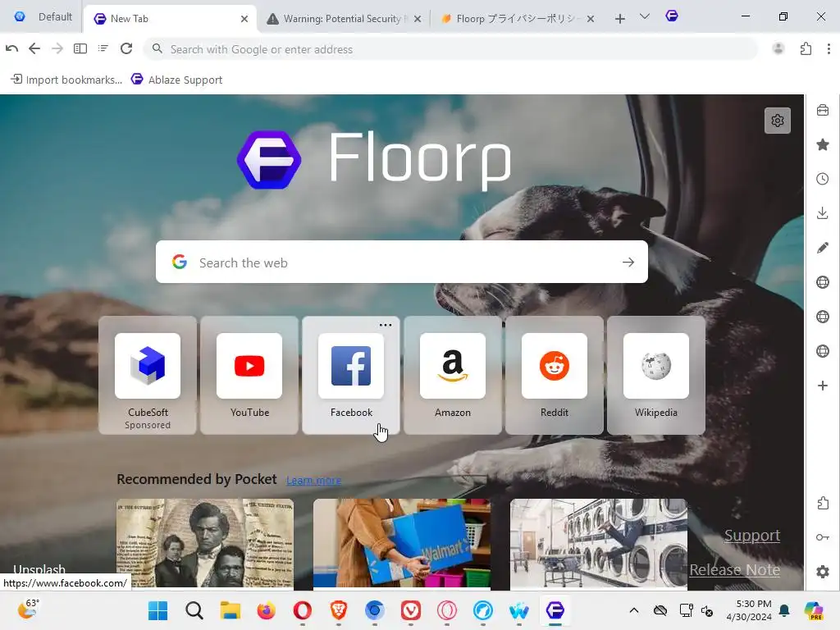Image resolution: width=840 pixels, height=630 pixels.
Task: Open the laundromat Pocket story
Action: 598,544
